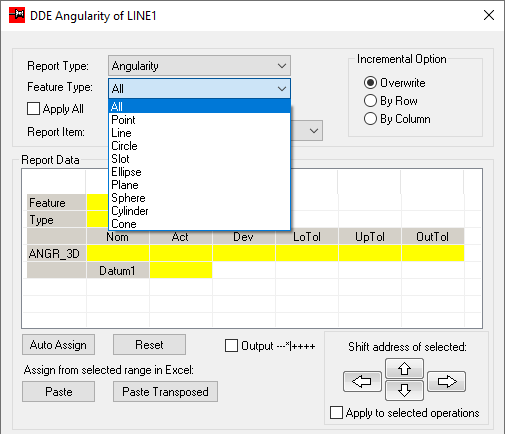Expand the Report Item dropdown arrow
The image size is (505, 434).
click(314, 131)
